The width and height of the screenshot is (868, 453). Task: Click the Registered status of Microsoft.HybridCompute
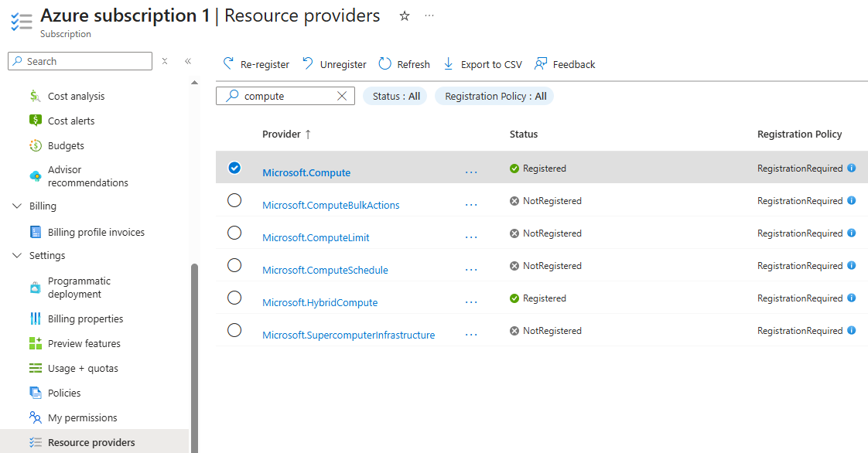pyautogui.click(x=538, y=298)
